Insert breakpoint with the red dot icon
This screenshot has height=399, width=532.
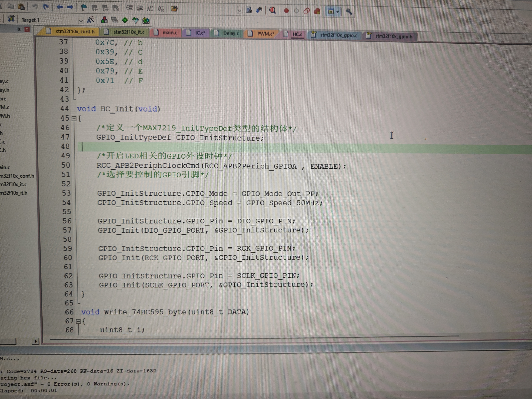coord(286,11)
